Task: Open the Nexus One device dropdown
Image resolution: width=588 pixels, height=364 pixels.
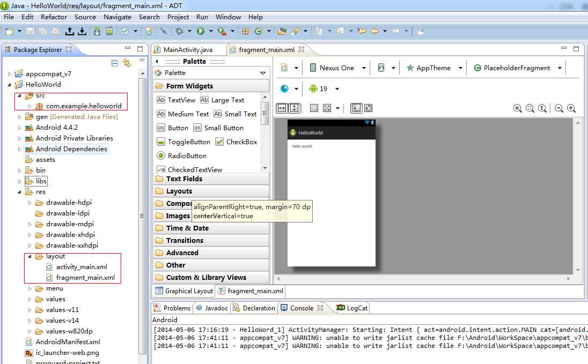Action: [364, 68]
